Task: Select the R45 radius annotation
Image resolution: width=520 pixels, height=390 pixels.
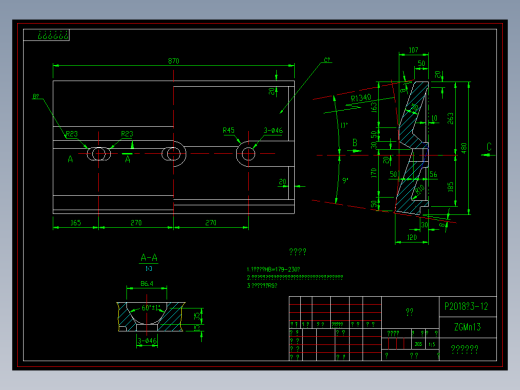Action: point(228,130)
